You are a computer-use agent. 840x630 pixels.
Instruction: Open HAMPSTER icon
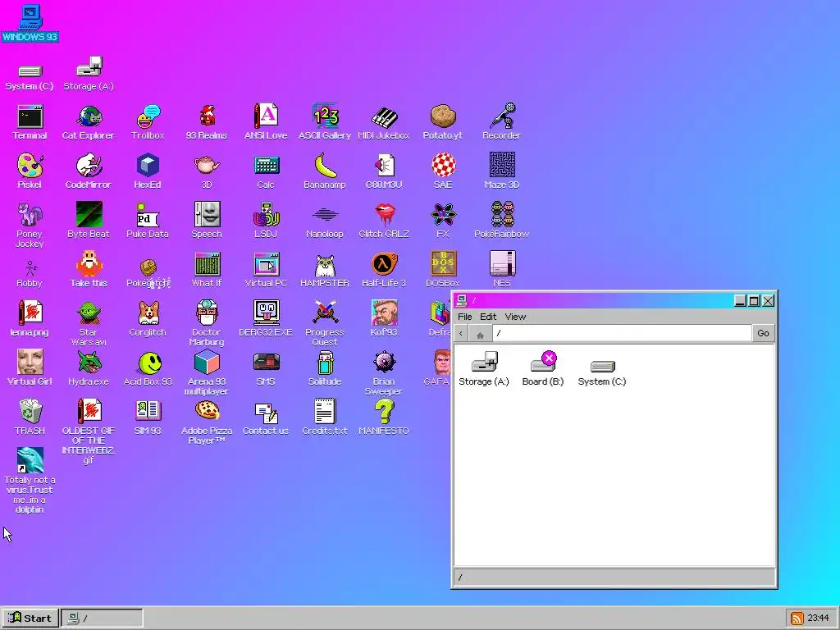pyautogui.click(x=325, y=270)
